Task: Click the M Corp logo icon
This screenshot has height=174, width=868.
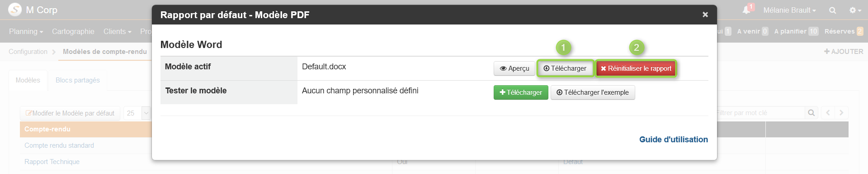Action: point(15,10)
